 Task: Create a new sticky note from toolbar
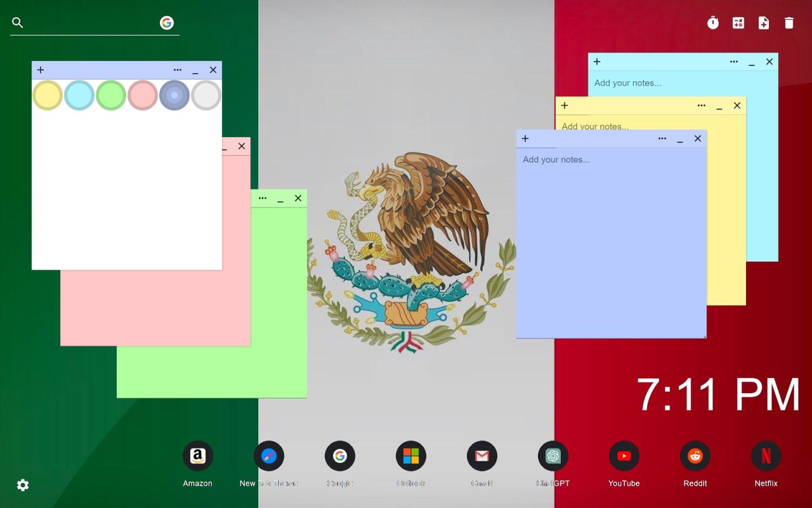[764, 23]
